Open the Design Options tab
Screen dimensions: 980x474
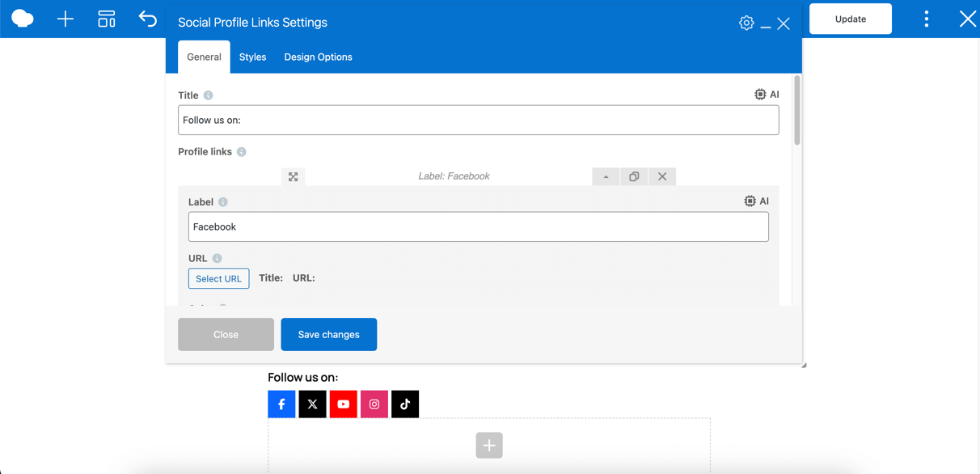coord(318,57)
